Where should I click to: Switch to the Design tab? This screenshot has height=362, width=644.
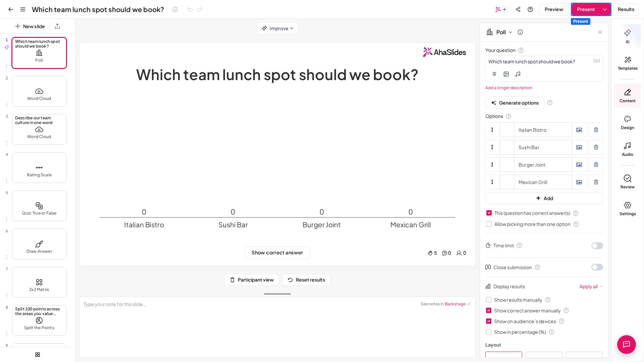(627, 123)
